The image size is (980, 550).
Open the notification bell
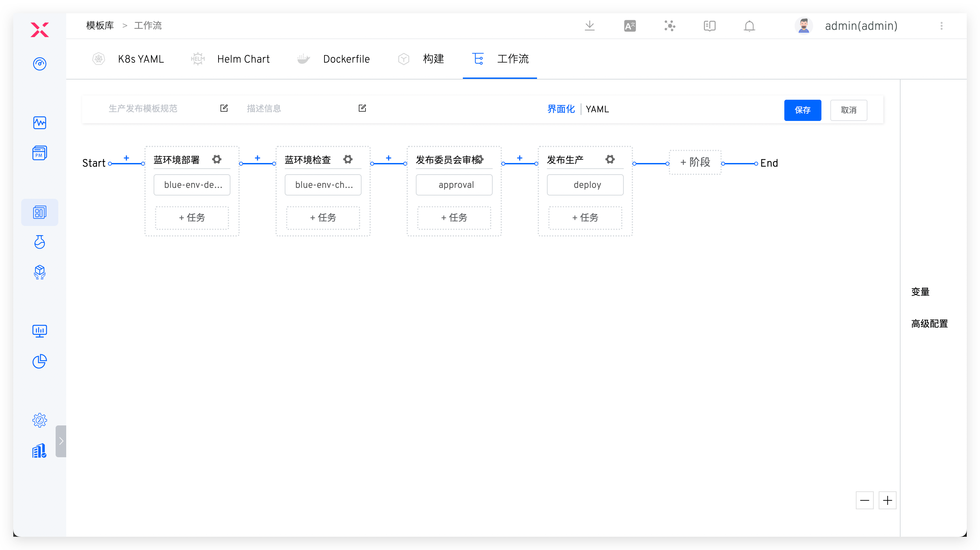click(749, 26)
